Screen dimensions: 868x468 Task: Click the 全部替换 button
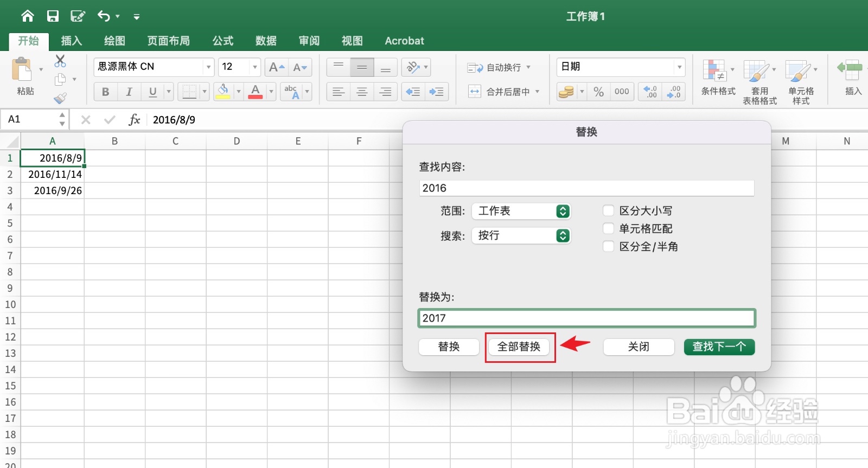point(519,347)
